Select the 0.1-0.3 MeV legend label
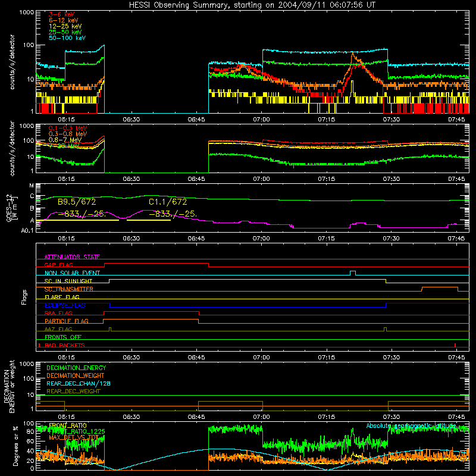 coord(68,128)
